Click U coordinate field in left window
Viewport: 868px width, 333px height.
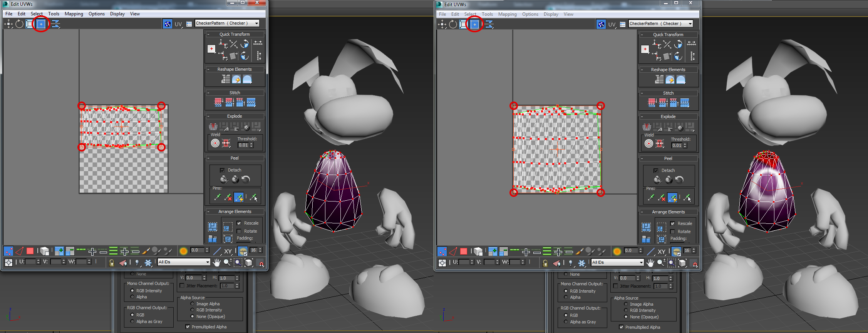[x=30, y=261]
